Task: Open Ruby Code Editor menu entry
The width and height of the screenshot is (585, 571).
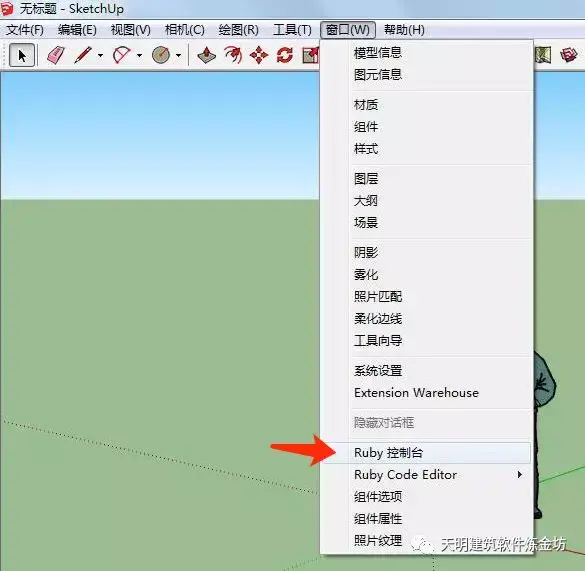Action: click(426, 475)
